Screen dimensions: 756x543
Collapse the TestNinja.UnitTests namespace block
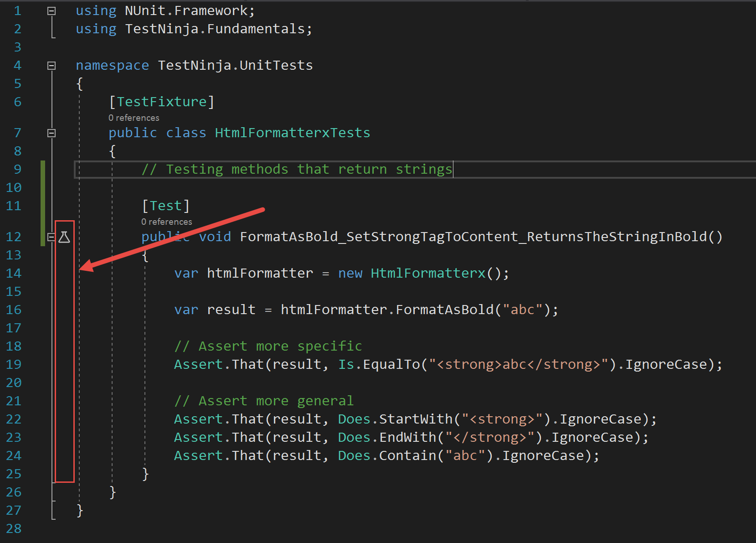pyautogui.click(x=51, y=66)
